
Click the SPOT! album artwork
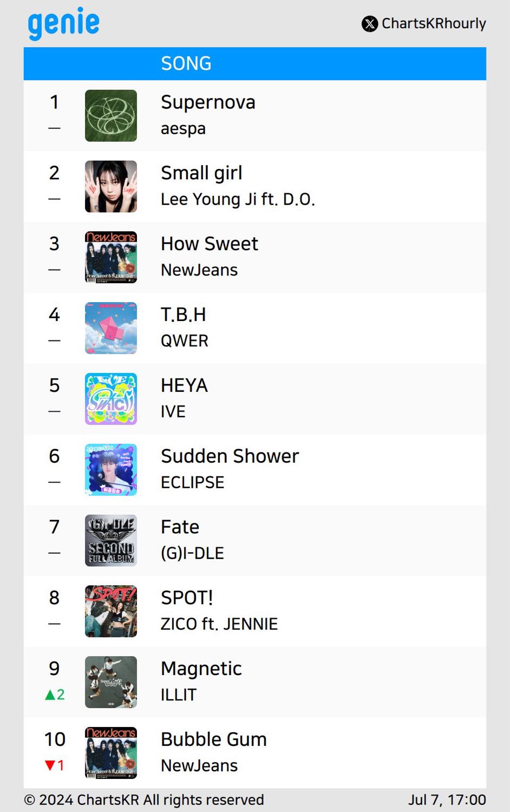coord(111,612)
